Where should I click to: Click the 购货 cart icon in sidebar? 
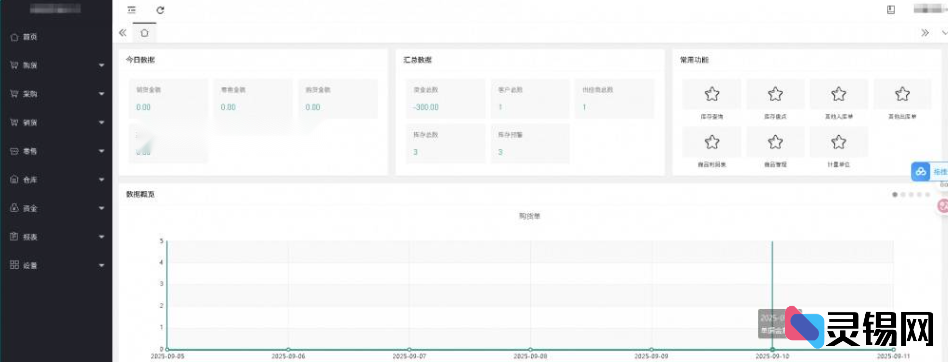coord(14,65)
